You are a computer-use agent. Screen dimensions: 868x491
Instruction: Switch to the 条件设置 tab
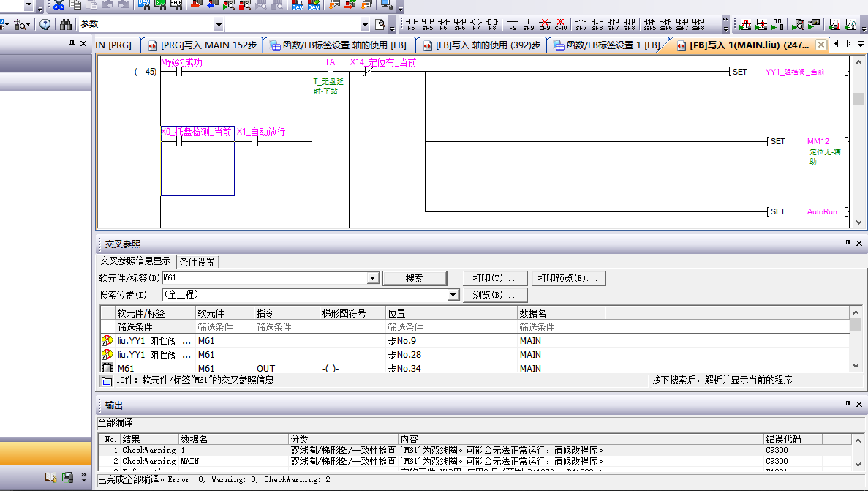(x=197, y=262)
